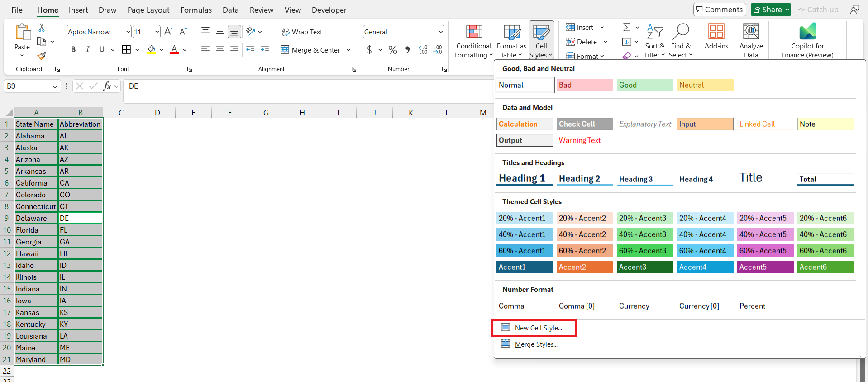This screenshot has width=868, height=382.
Task: Apply the Heading 1 cell style
Action: coord(525,178)
